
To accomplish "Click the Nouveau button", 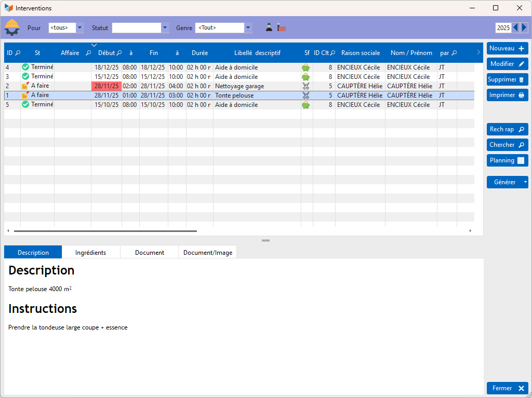I will click(507, 48).
